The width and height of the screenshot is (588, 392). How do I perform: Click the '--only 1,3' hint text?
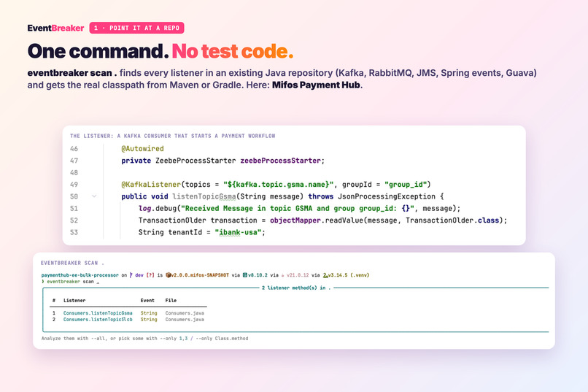click(x=174, y=339)
